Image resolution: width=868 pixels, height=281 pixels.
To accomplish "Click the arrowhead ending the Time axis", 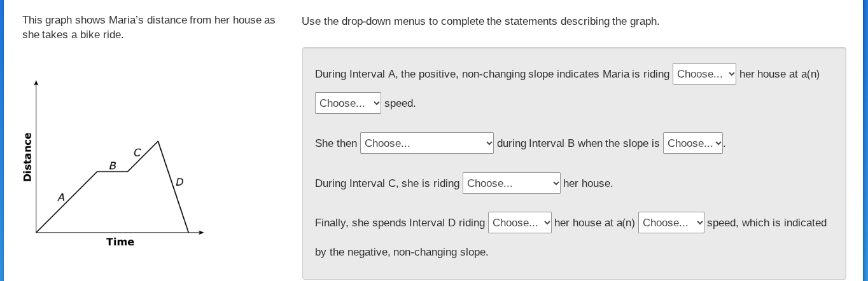I will tap(201, 233).
